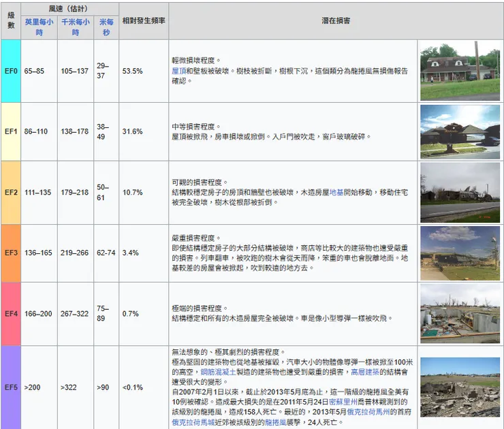This screenshot has width=504, height=429.
Task: Select the <0.1% frequency cell
Action: 144,387
